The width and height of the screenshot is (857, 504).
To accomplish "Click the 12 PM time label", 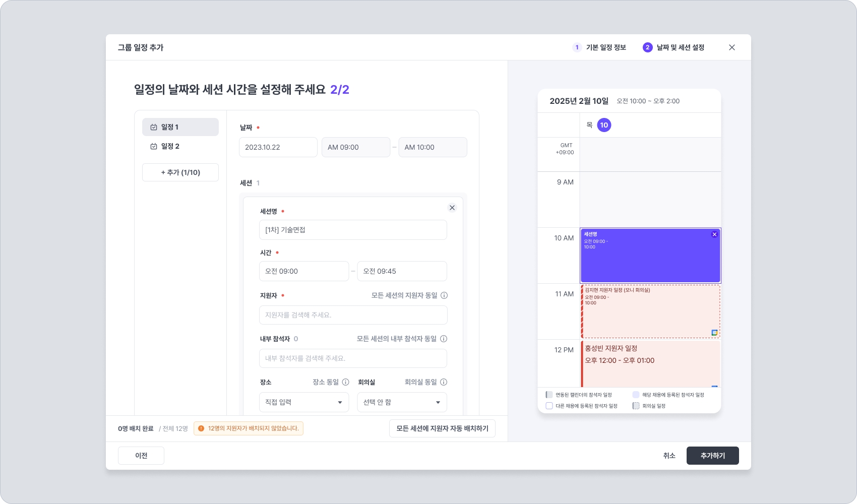I will pyautogui.click(x=564, y=350).
